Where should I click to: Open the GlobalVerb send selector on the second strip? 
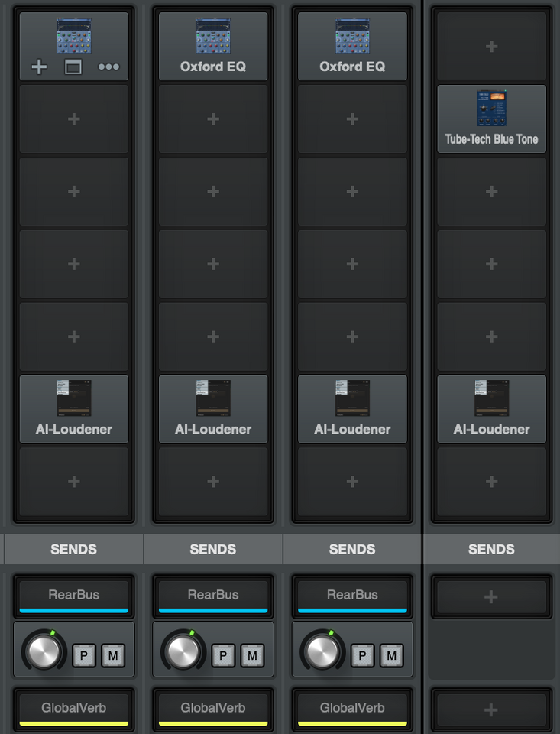pos(213,710)
